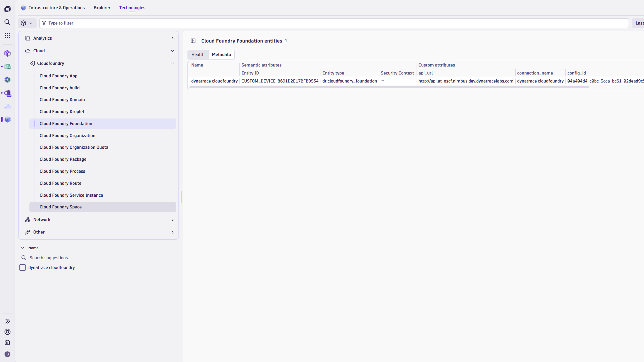The height and width of the screenshot is (362, 644).
Task: Expand the sidebar with the double-chevron icon
Action: click(7, 321)
